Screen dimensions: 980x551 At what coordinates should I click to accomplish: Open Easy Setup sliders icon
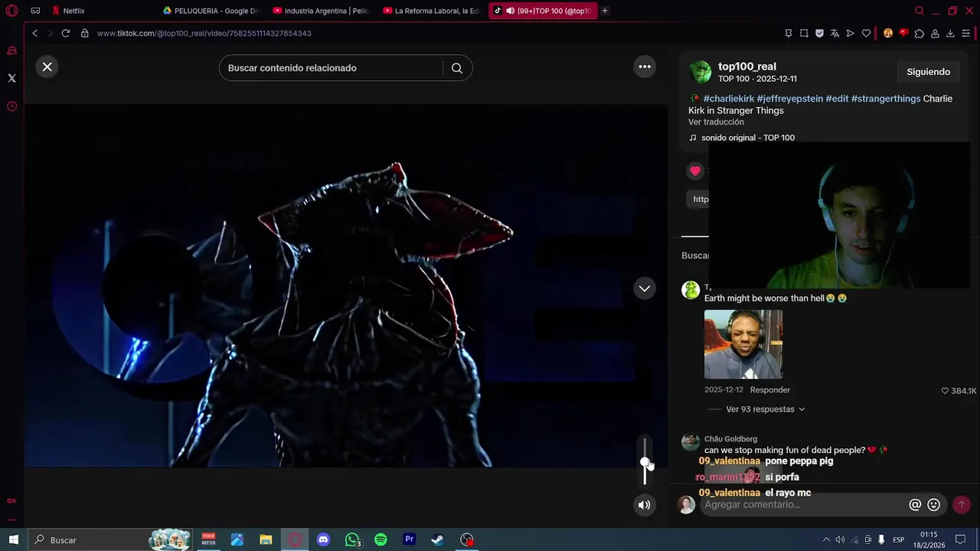coord(966,33)
